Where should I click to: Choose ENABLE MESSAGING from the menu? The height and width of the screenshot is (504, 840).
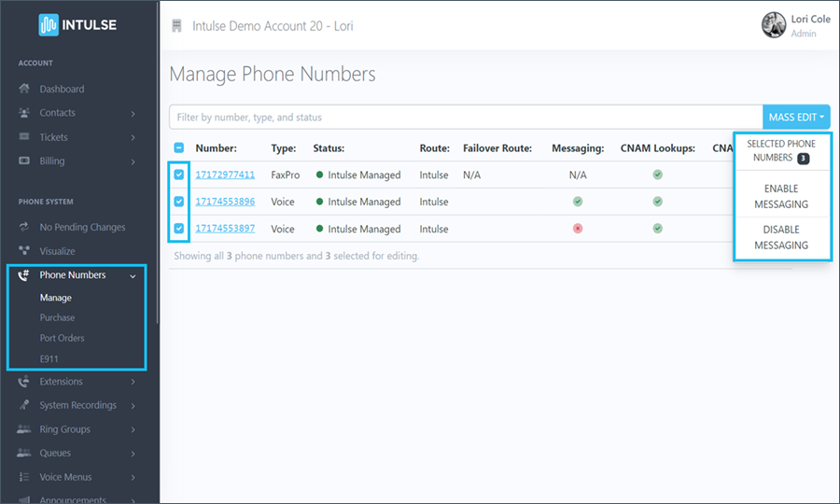coord(780,196)
